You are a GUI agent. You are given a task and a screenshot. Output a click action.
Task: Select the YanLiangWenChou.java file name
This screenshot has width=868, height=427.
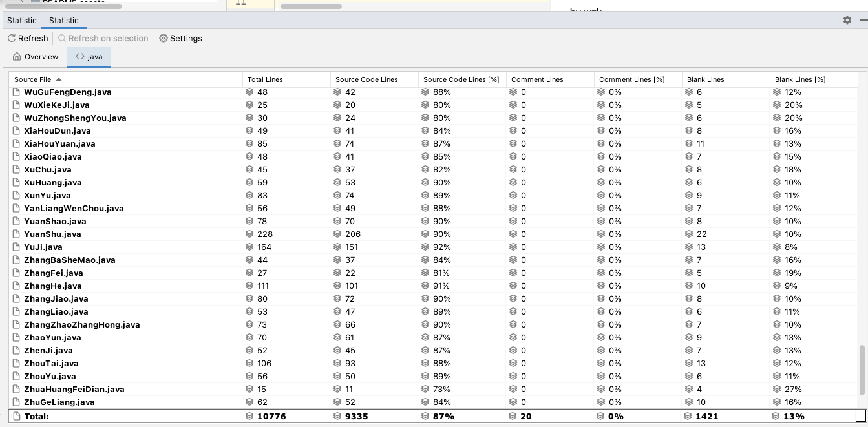[74, 208]
